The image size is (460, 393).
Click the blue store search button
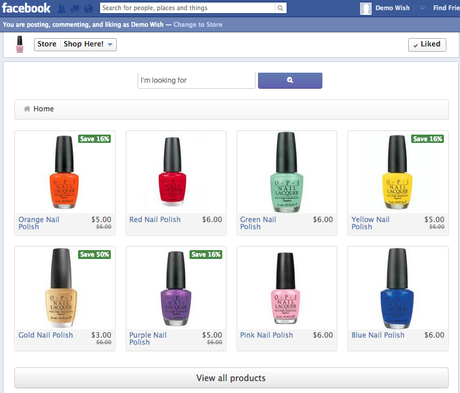pyautogui.click(x=290, y=80)
